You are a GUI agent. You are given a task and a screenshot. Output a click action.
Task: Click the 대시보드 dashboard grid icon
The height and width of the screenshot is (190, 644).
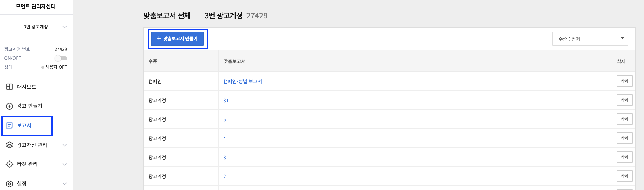click(x=10, y=87)
